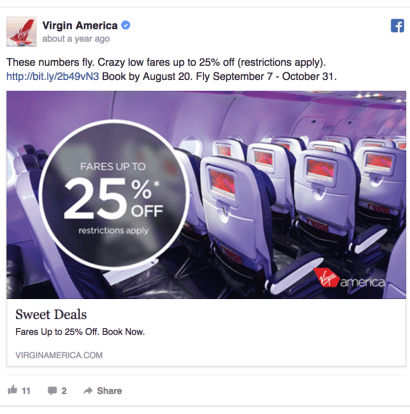View the 11 likes count

pyautogui.click(x=26, y=391)
